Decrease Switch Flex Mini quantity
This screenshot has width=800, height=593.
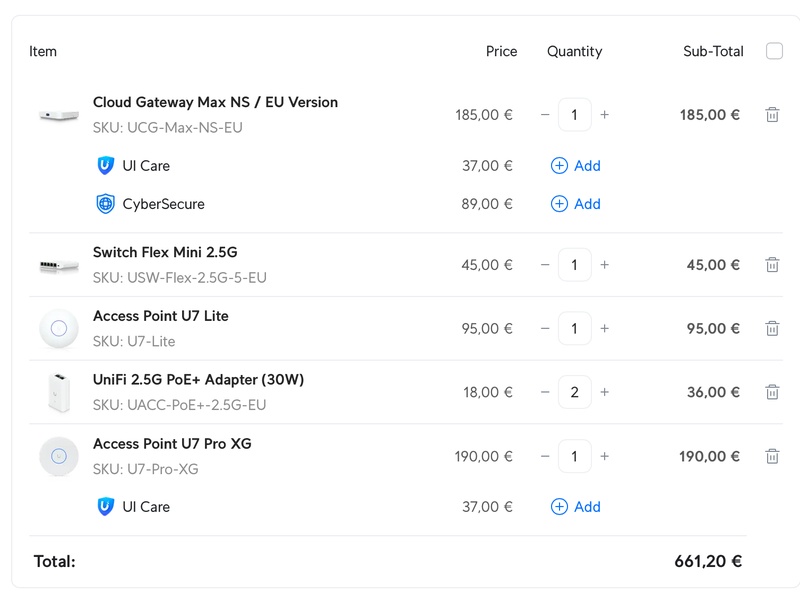point(545,265)
